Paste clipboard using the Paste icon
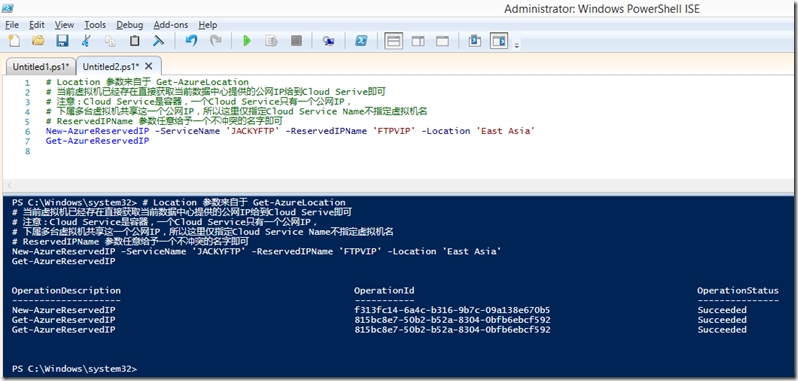The height and width of the screenshot is (381, 798). tap(134, 41)
